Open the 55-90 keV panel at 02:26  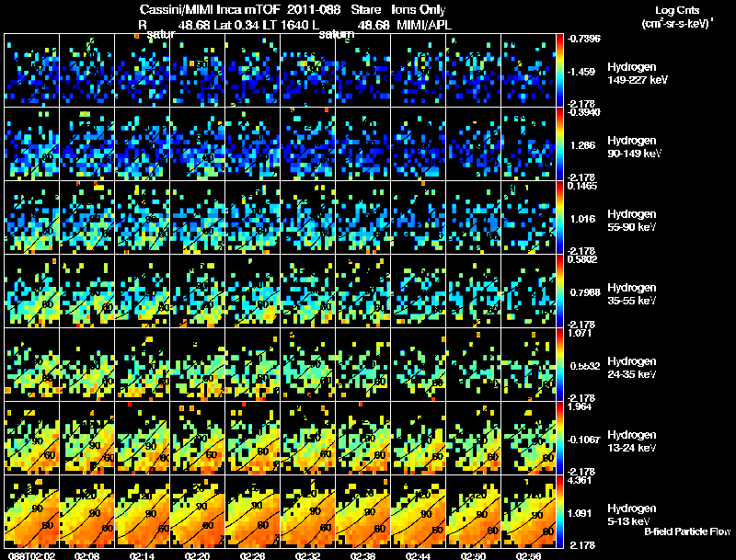(252, 218)
